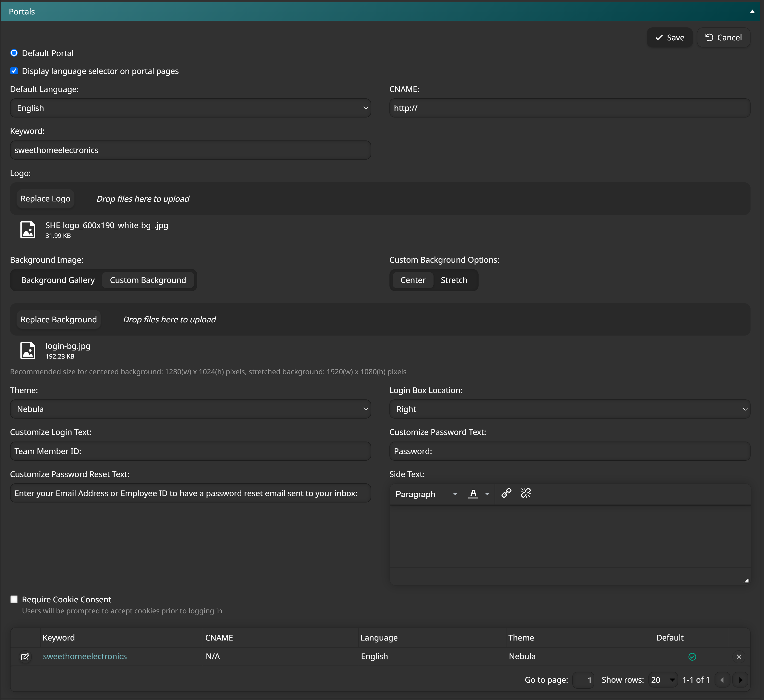Open the Theme dropdown
Viewport: 764px width, 700px height.
[190, 409]
